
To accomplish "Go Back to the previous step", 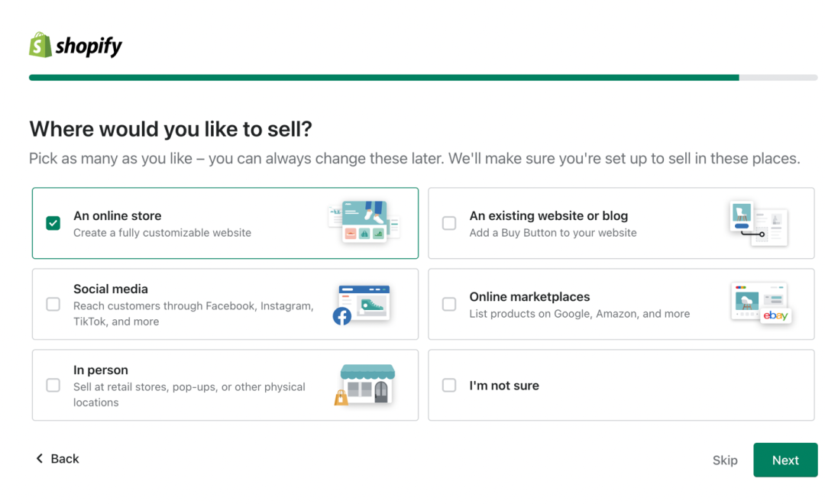I will 57,458.
